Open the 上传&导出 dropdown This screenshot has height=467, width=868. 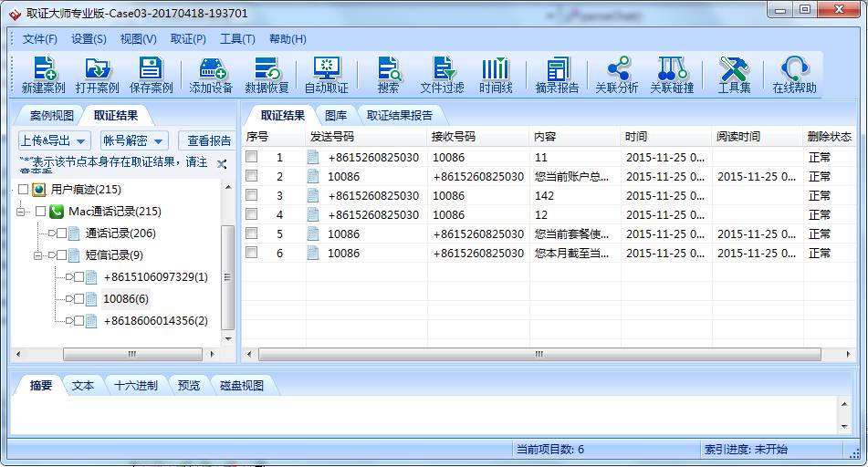(55, 140)
